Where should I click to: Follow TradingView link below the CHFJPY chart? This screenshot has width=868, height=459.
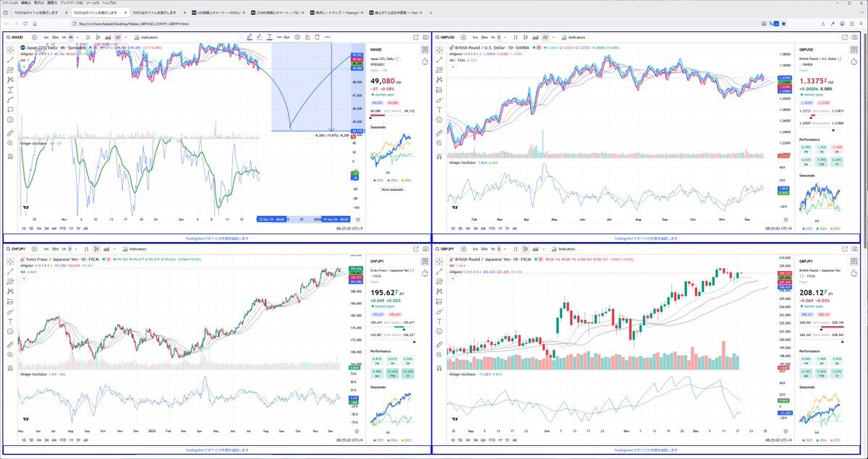click(x=218, y=450)
